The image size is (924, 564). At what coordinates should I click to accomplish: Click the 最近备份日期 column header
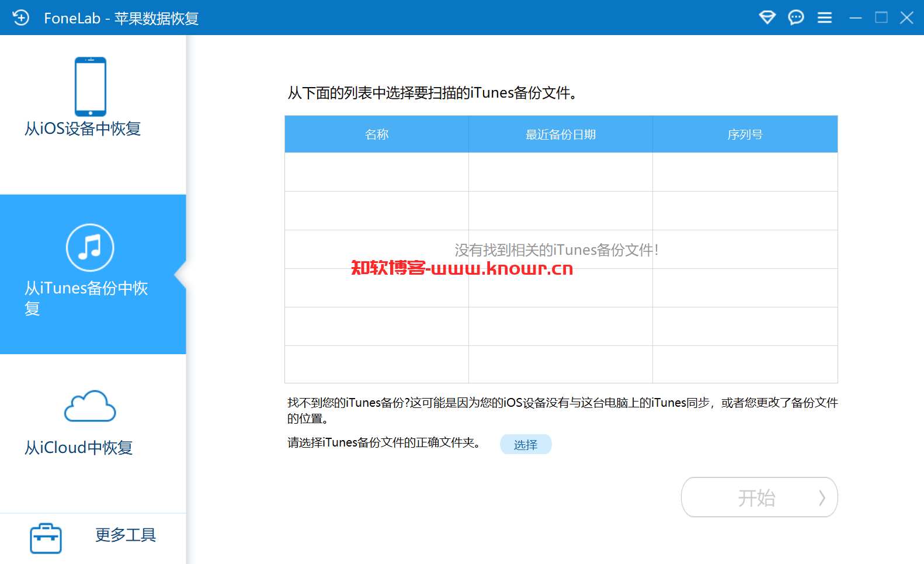561,134
